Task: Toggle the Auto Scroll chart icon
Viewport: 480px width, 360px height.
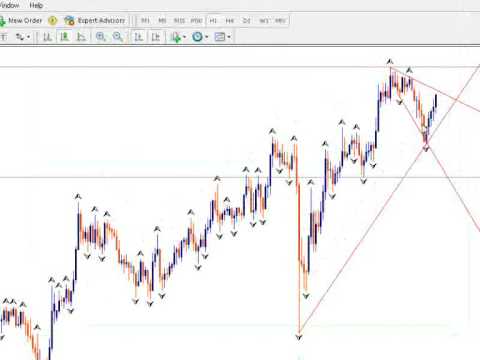Action: [139, 37]
